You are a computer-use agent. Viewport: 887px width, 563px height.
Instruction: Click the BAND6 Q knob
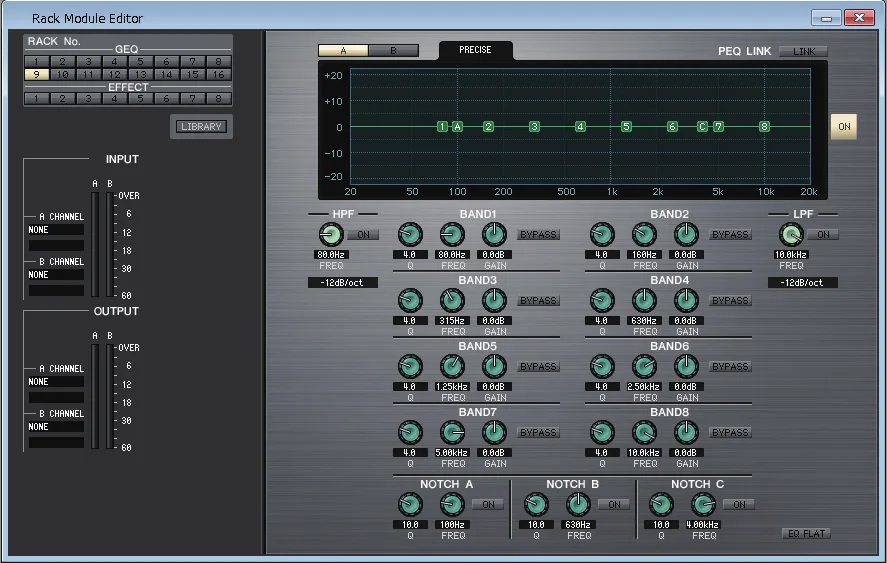click(x=602, y=367)
